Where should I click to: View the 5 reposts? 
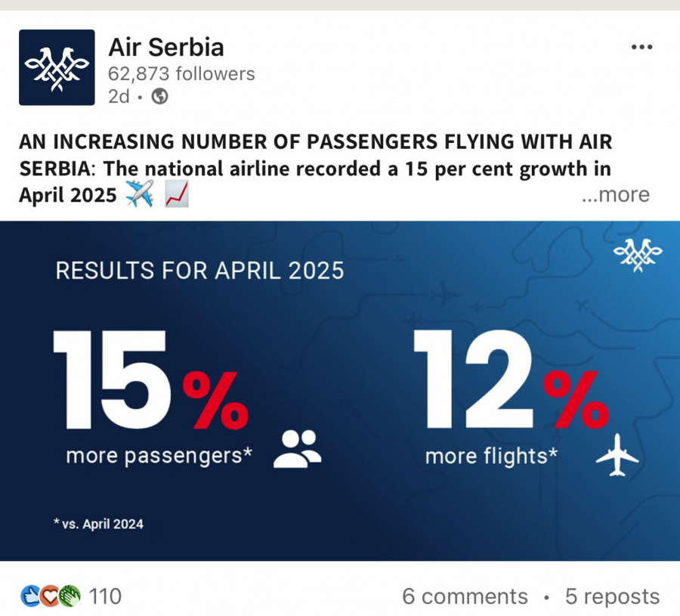(612, 596)
